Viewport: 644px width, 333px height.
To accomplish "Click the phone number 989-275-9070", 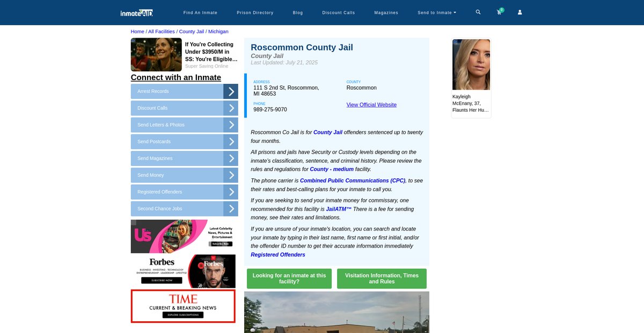I will click(x=270, y=110).
